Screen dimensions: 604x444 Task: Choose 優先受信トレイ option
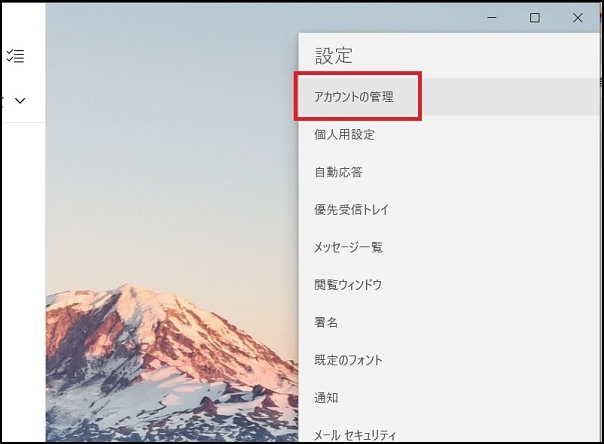click(351, 209)
